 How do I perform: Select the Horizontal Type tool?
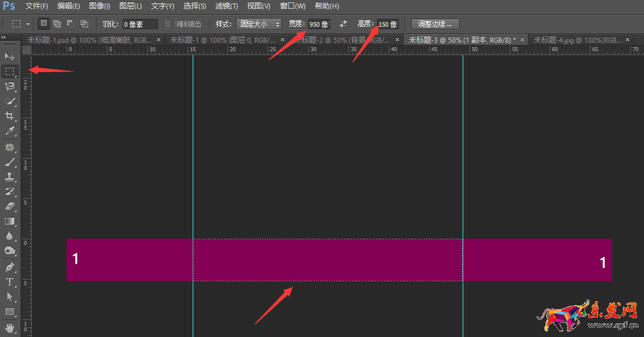click(10, 282)
